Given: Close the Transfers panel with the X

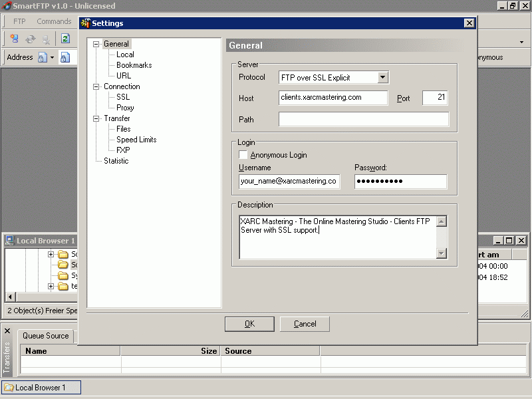Looking at the screenshot, I should (x=7, y=331).
